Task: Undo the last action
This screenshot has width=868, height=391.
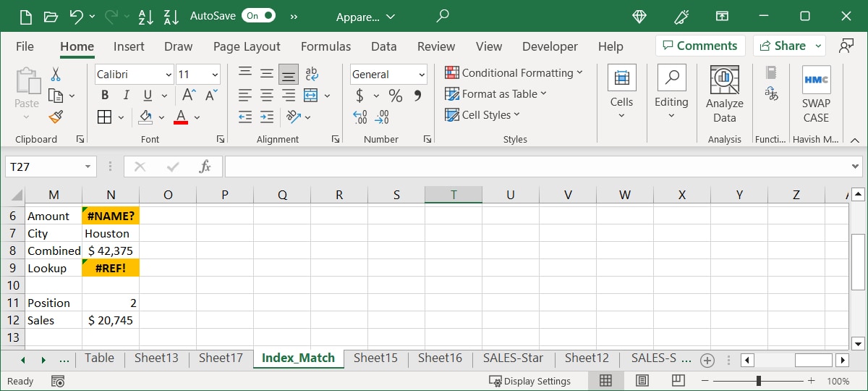Action: (x=76, y=16)
